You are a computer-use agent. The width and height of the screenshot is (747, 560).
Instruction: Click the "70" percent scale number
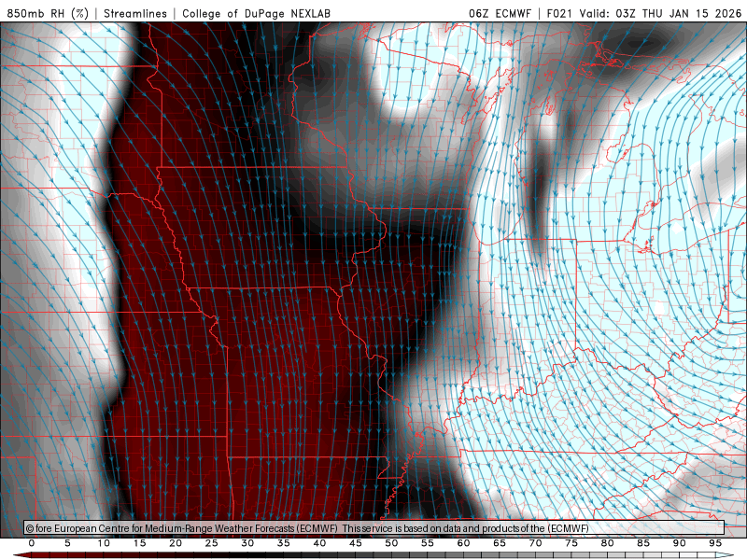535,543
